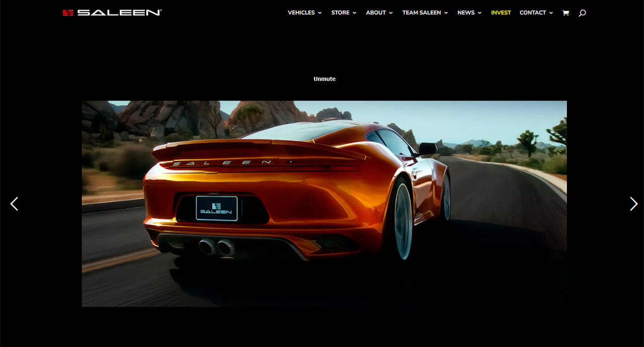This screenshot has width=644, height=347.
Task: Unmute the video
Action: coord(325,79)
